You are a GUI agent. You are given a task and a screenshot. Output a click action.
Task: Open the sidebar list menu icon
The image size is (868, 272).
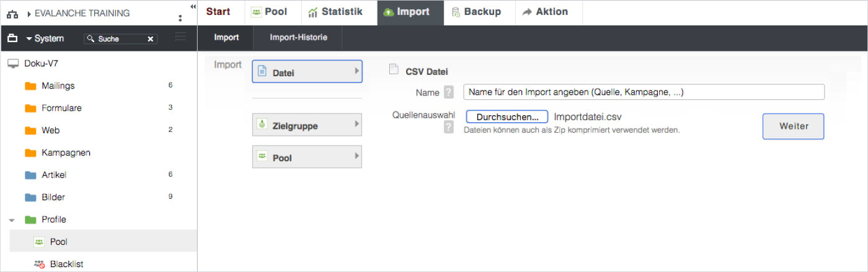point(180,38)
